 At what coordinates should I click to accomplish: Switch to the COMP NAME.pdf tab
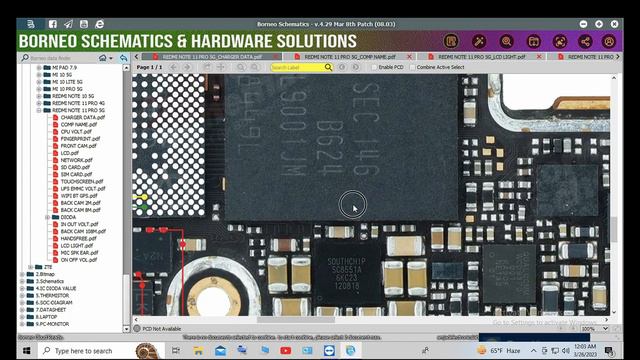click(350, 57)
